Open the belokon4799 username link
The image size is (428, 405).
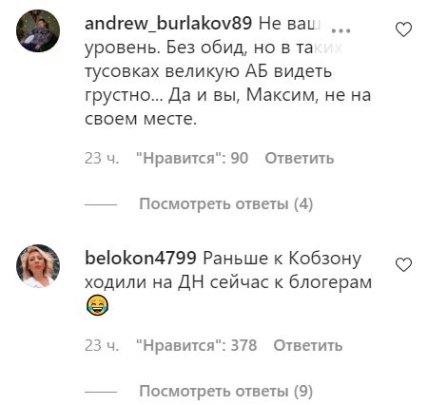click(141, 258)
